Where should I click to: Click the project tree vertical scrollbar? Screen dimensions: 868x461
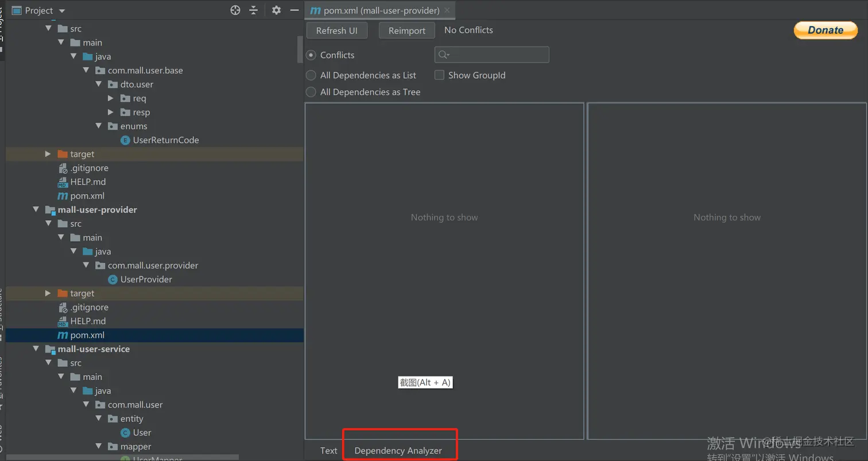click(x=300, y=49)
